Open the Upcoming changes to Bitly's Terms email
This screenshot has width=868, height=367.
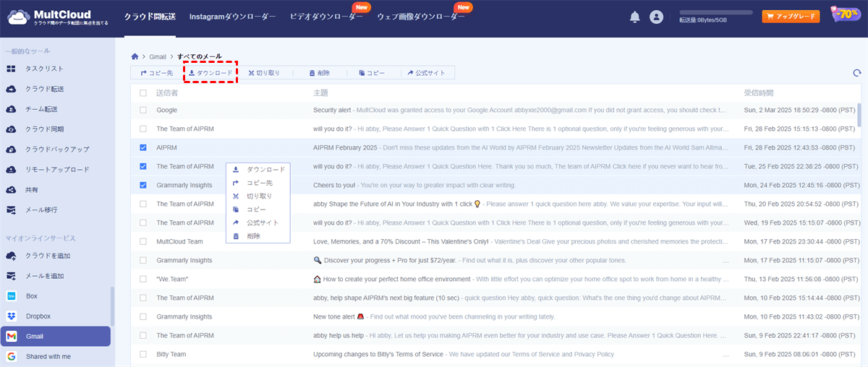click(464, 354)
